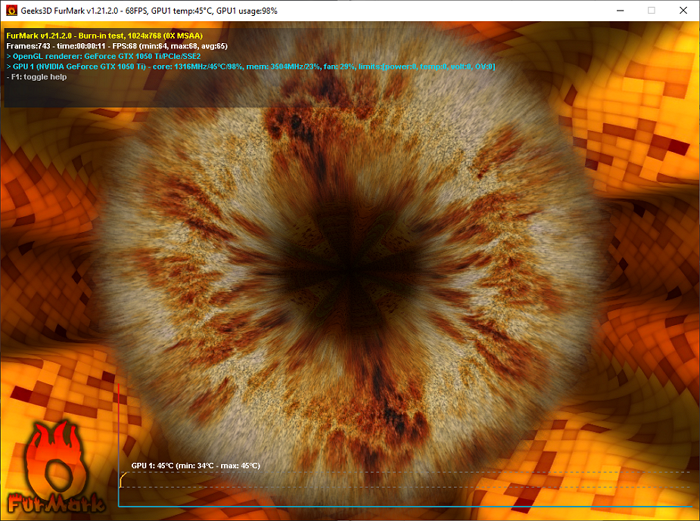Click the 'GPU 1 (NVIDIA GeForce GTX 1050 Ti)' info line
The image size is (700, 521).
coord(250,67)
